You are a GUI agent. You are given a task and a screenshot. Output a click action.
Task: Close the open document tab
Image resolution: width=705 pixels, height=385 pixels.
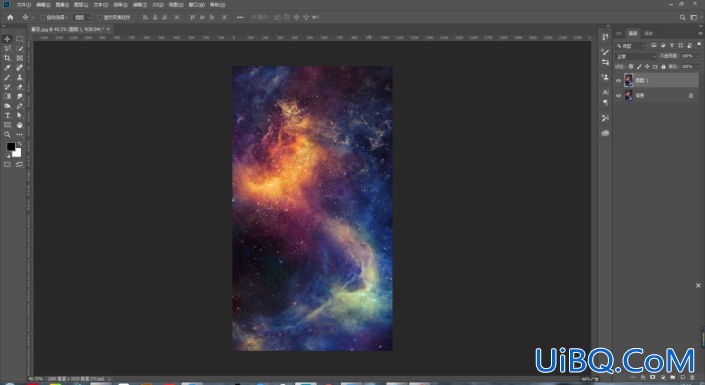pos(108,29)
